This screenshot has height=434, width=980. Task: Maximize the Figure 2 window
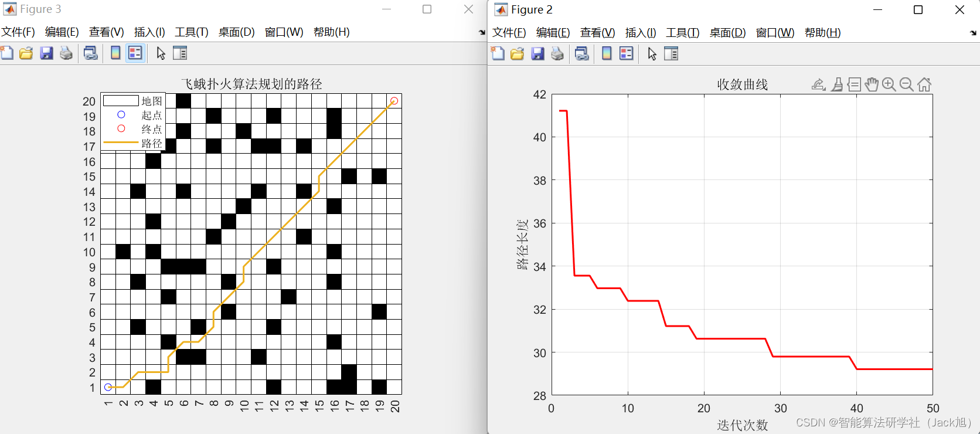point(918,10)
